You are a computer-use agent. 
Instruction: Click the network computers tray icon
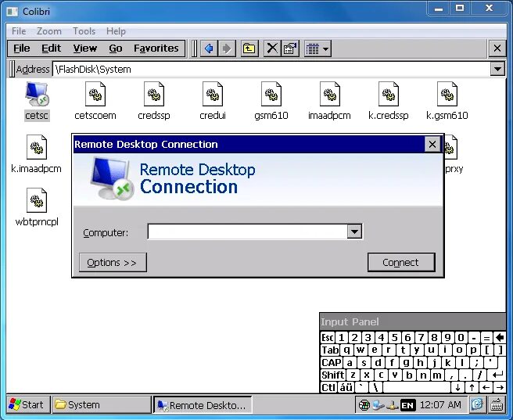378,405
